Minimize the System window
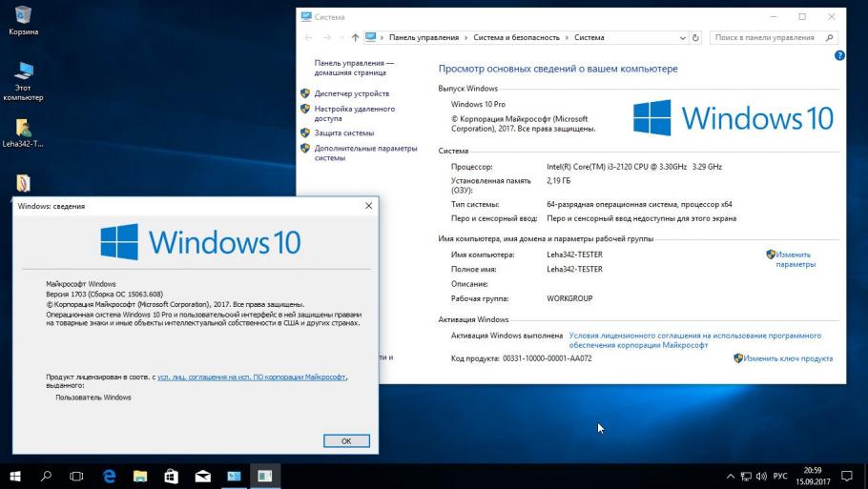Viewport: 868px width, 489px height. click(774, 17)
